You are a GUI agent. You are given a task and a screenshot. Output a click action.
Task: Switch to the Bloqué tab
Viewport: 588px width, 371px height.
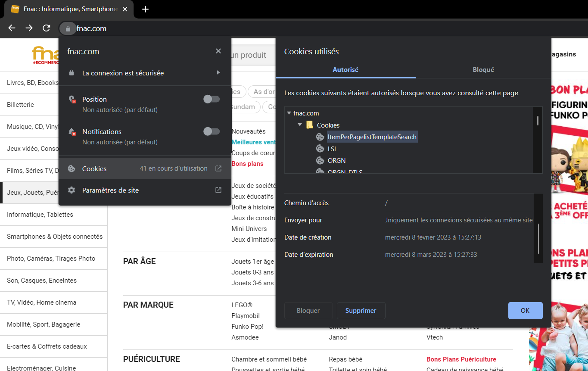(483, 70)
